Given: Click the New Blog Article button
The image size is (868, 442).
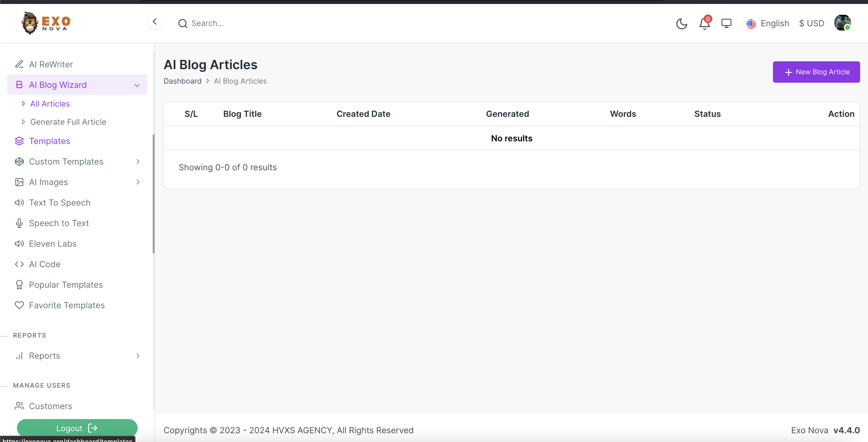Looking at the screenshot, I should [816, 72].
